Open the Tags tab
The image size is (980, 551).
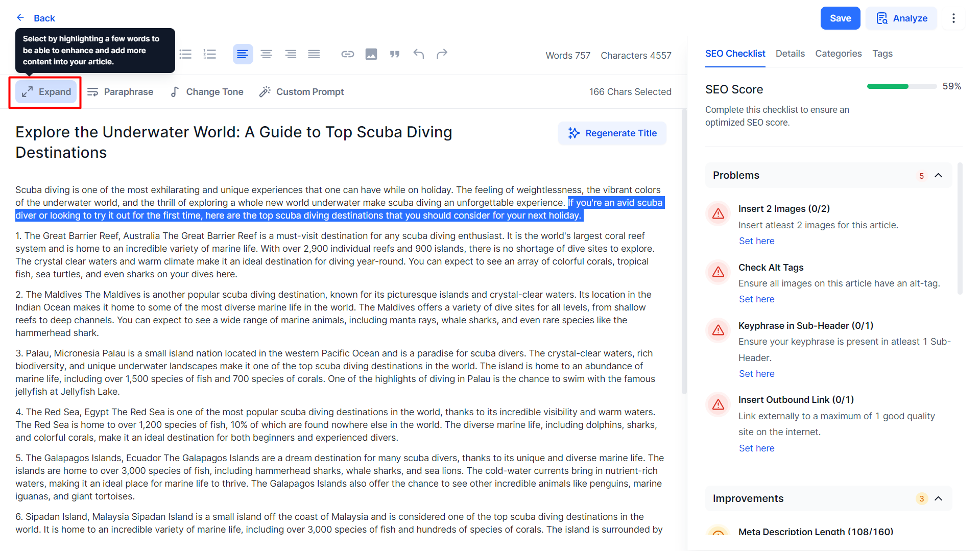point(882,54)
